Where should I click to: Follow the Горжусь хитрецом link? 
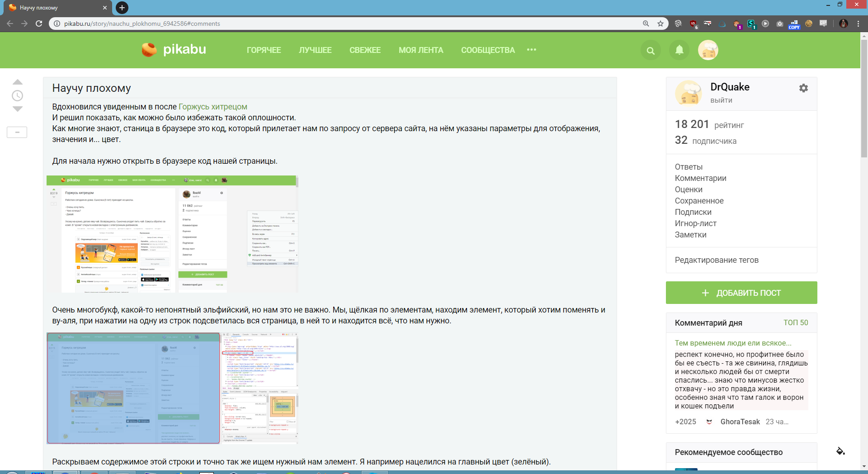212,107
